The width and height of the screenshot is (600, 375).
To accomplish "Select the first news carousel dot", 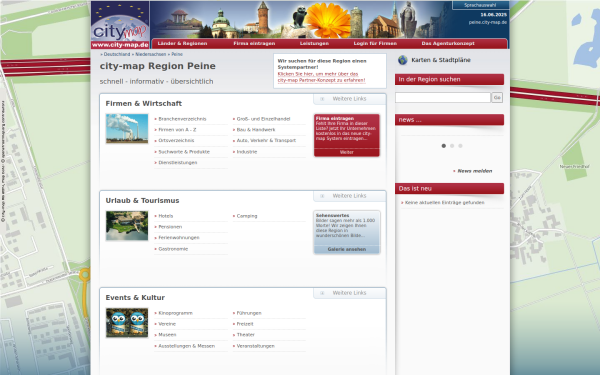I will 443,146.
